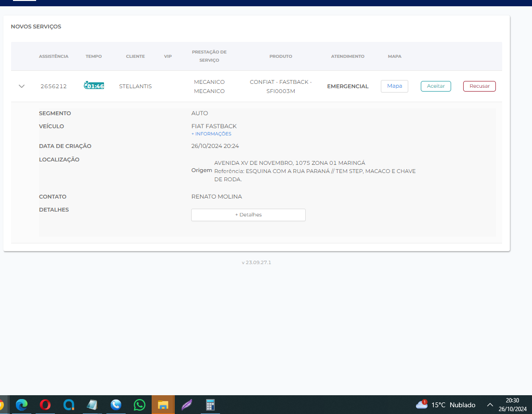Open Microsoft Edge from the taskbar
Viewport: 532px width, 414px height.
(x=22, y=405)
